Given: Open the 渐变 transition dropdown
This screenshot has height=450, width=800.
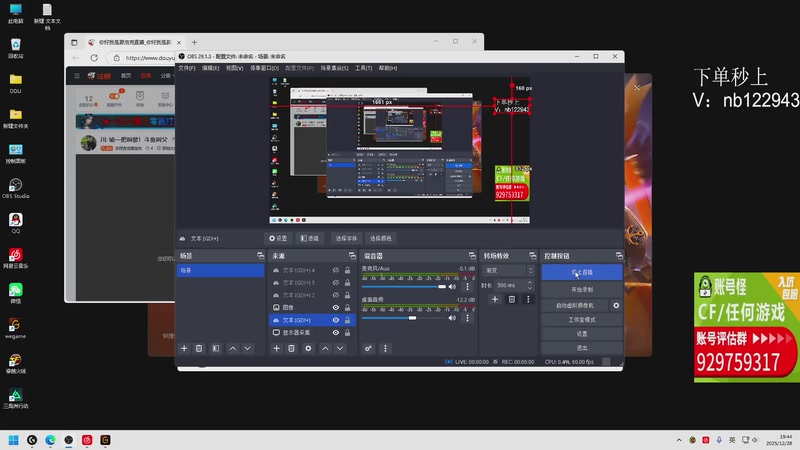Looking at the screenshot, I should 508,270.
